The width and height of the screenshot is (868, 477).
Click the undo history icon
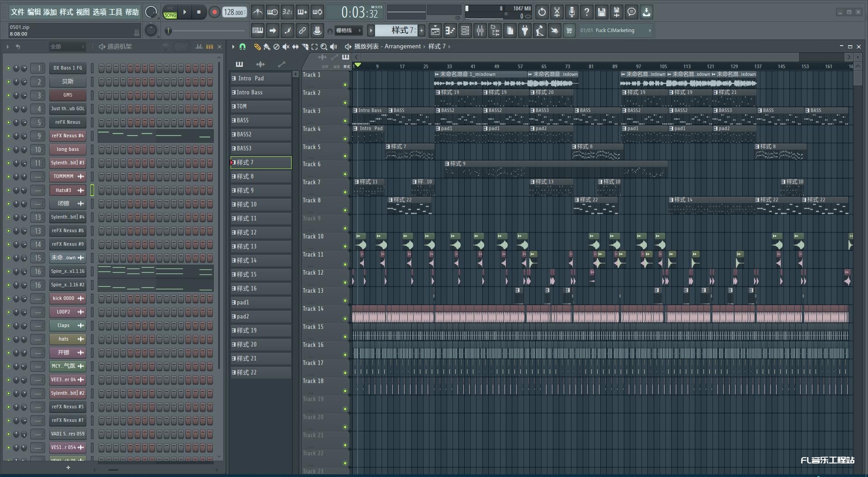542,12
